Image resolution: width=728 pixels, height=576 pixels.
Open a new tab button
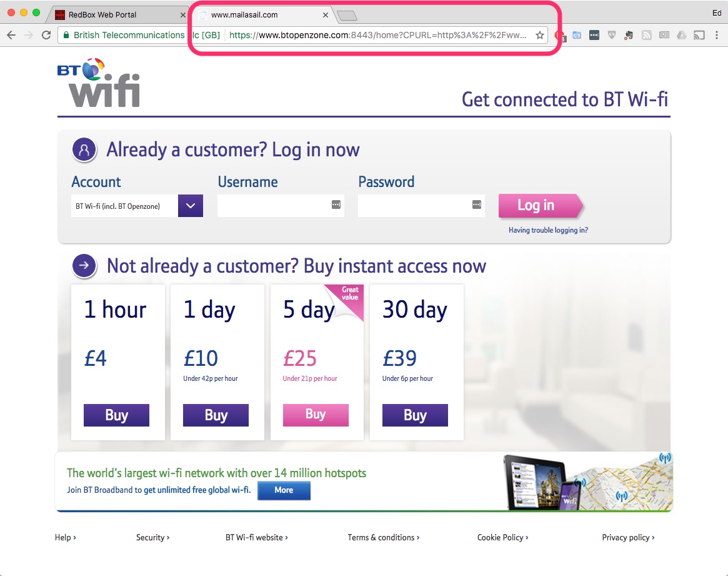tap(347, 16)
